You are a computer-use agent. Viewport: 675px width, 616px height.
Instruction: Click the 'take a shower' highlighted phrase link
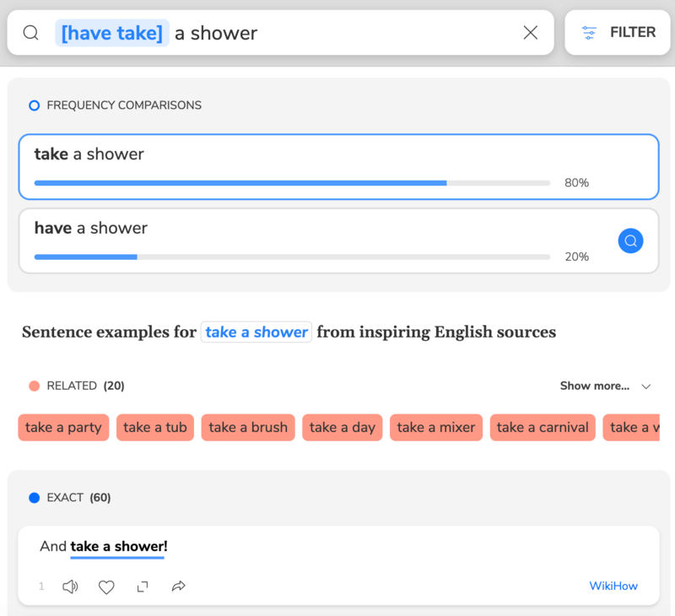256,332
